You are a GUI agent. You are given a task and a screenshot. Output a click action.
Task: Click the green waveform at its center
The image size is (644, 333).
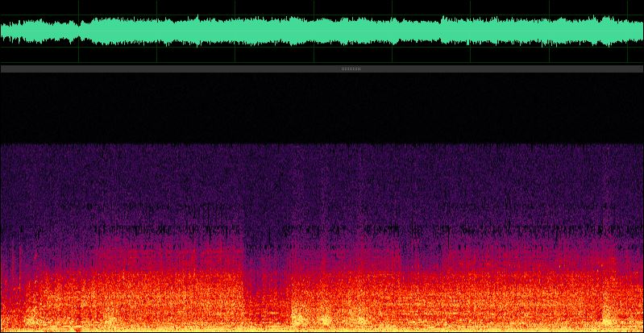pos(322,31)
